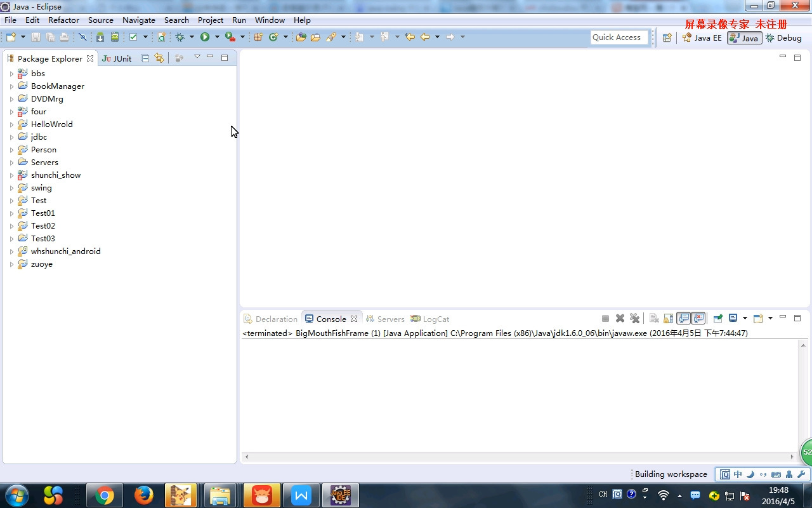Click the Skip All Breakpoints icon

coord(82,37)
